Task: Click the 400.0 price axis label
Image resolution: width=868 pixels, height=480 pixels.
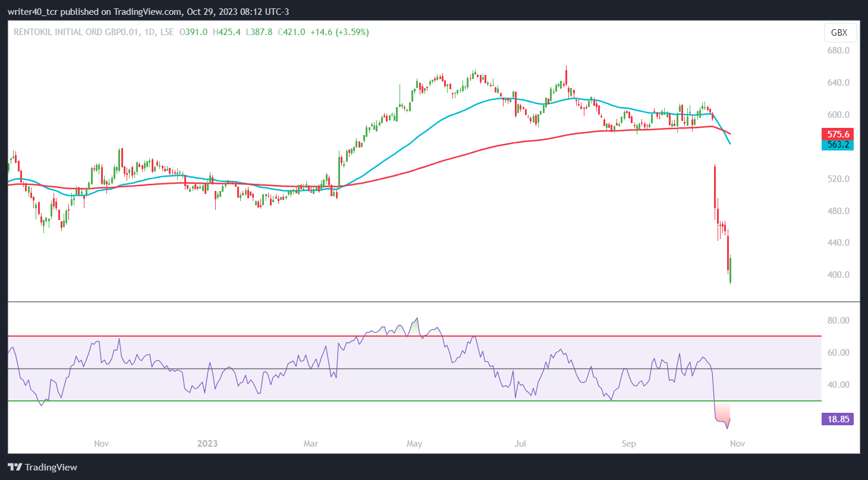Action: 838,275
